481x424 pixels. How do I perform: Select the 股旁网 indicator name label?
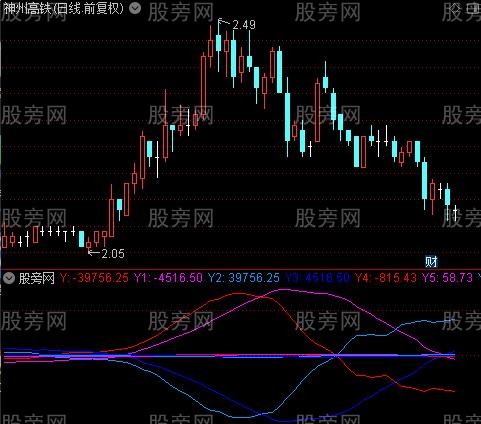[x=37, y=278]
